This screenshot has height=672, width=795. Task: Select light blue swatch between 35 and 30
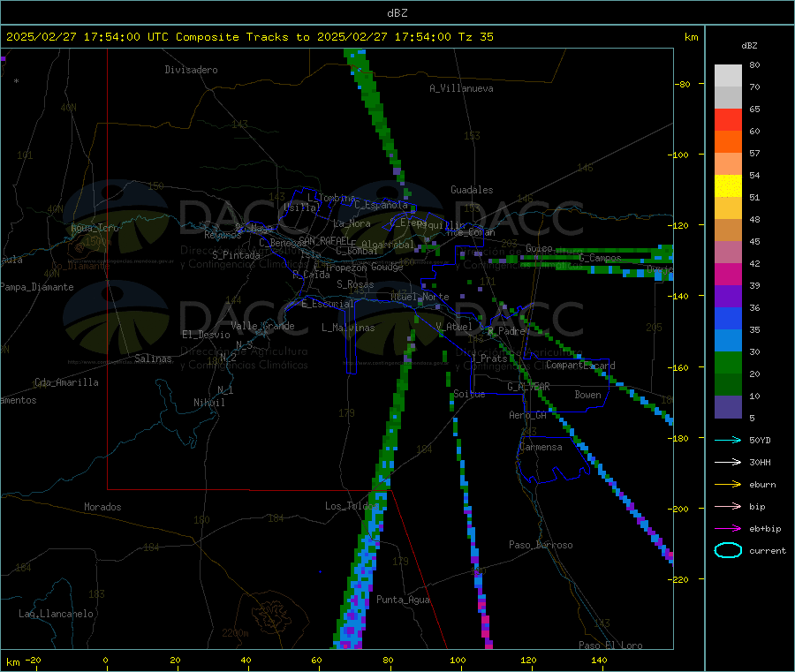728,340
